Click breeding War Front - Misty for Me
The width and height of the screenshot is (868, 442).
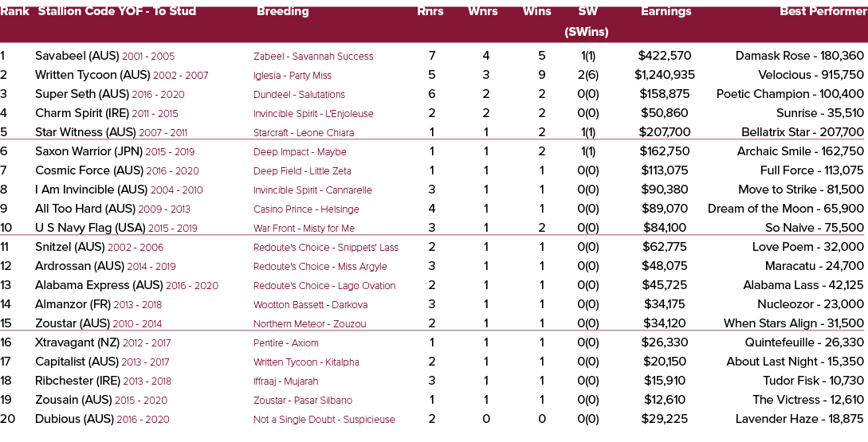304,229
